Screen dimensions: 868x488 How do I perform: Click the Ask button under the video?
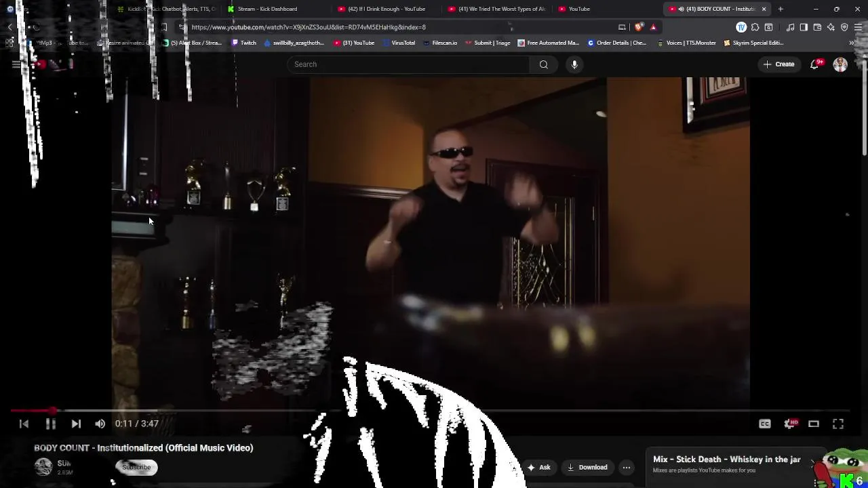(539, 467)
